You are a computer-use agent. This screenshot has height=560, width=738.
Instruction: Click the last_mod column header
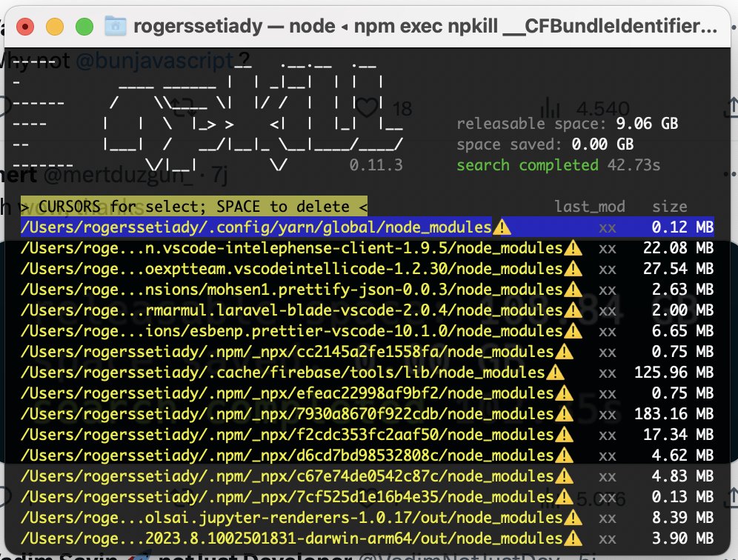pos(590,207)
